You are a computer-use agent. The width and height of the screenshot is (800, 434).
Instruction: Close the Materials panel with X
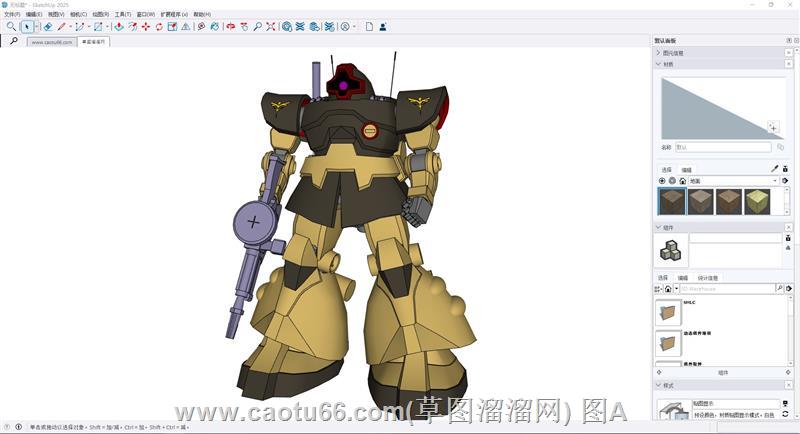point(788,64)
